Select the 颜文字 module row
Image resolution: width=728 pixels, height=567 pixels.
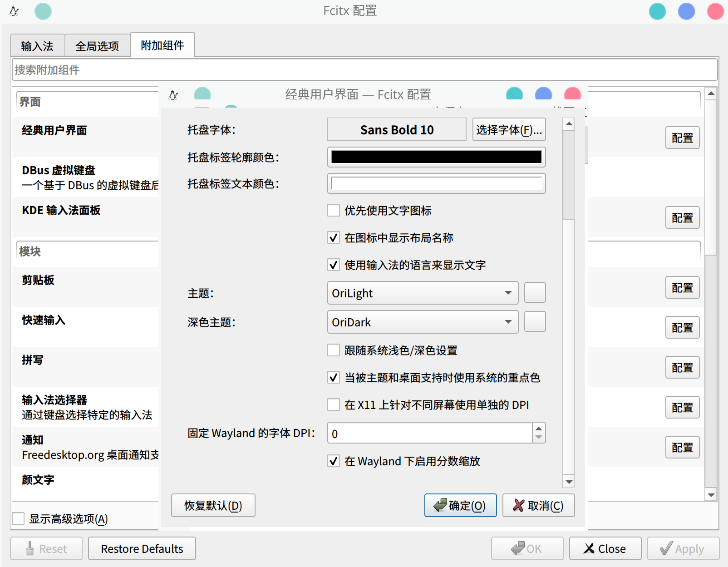[x=86, y=484]
